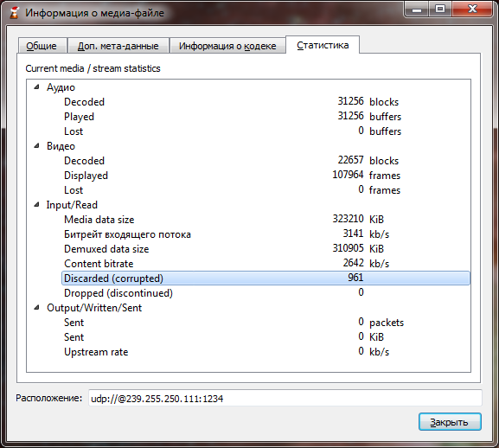Click the Закрыть button
Viewport: 499px width, 448px height.
(x=450, y=422)
